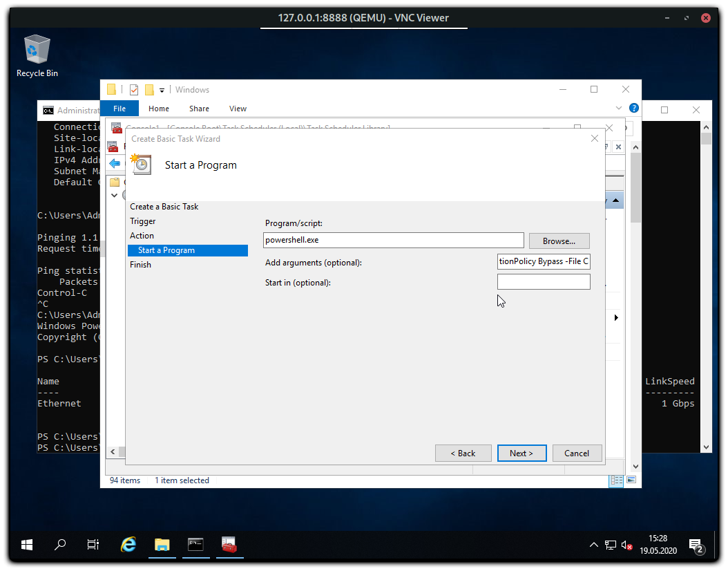
Task: Switch to the Share ribbon tab
Action: click(199, 109)
